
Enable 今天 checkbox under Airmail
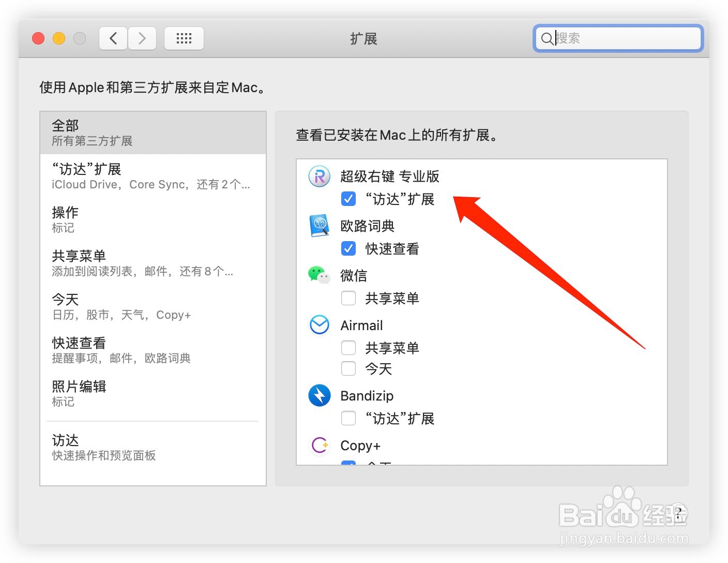pos(348,368)
